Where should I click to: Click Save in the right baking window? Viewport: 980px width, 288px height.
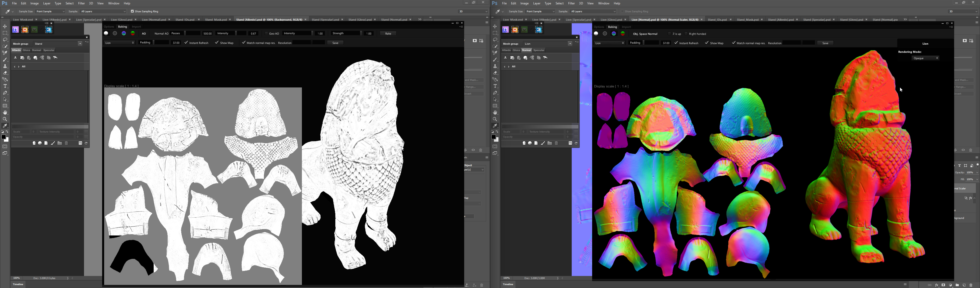pyautogui.click(x=825, y=43)
